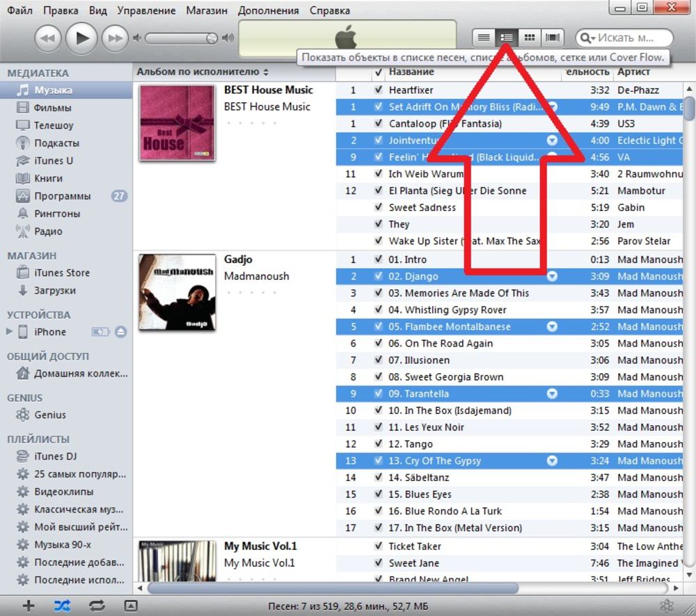Click the Программы apps icon
This screenshot has height=616, width=696.
pos(23,196)
